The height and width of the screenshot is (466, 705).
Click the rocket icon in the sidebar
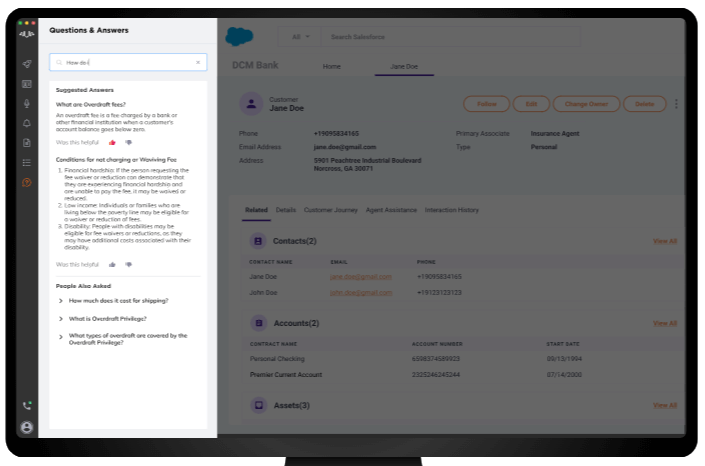pyautogui.click(x=27, y=64)
